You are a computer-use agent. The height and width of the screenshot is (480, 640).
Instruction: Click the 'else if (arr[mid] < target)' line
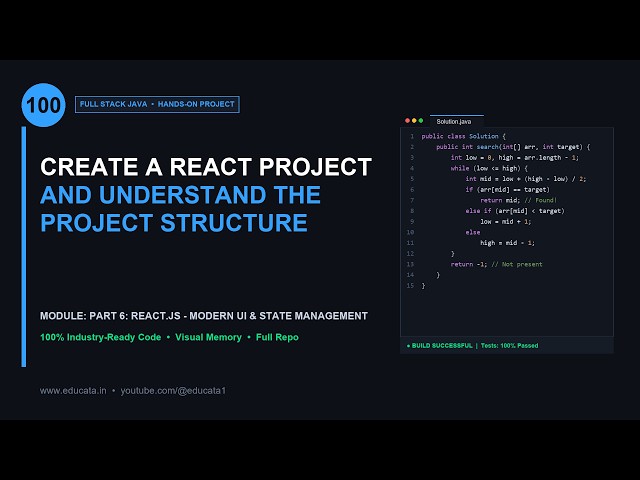515,211
